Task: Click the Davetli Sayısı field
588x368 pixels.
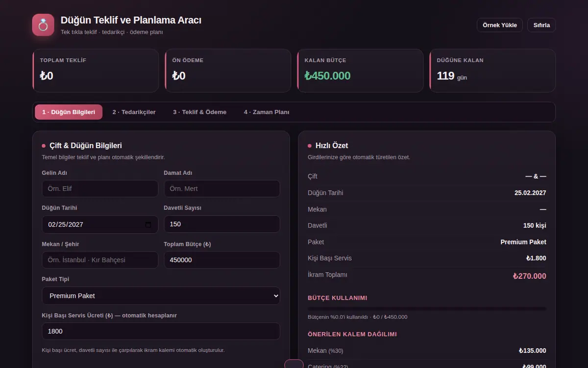Action: [222, 224]
